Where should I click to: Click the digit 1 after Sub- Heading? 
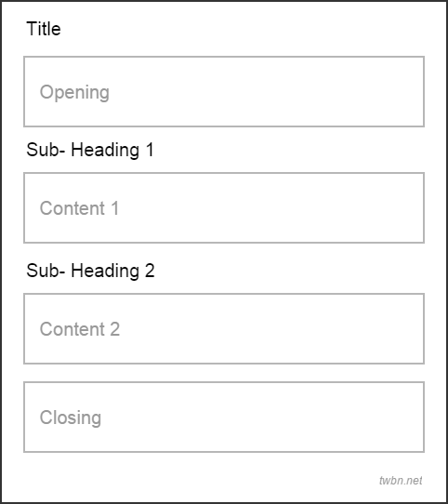pyautogui.click(x=150, y=150)
